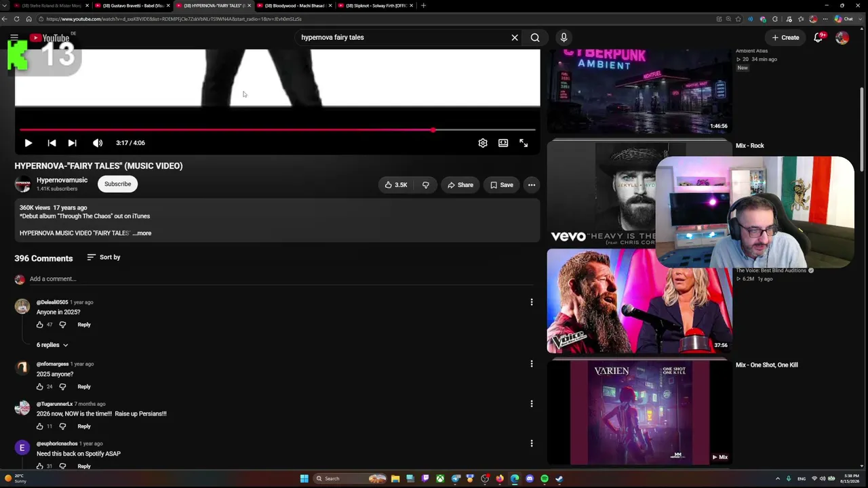
Task: Open options for 'Raise up Persians' comment
Action: coord(532,404)
